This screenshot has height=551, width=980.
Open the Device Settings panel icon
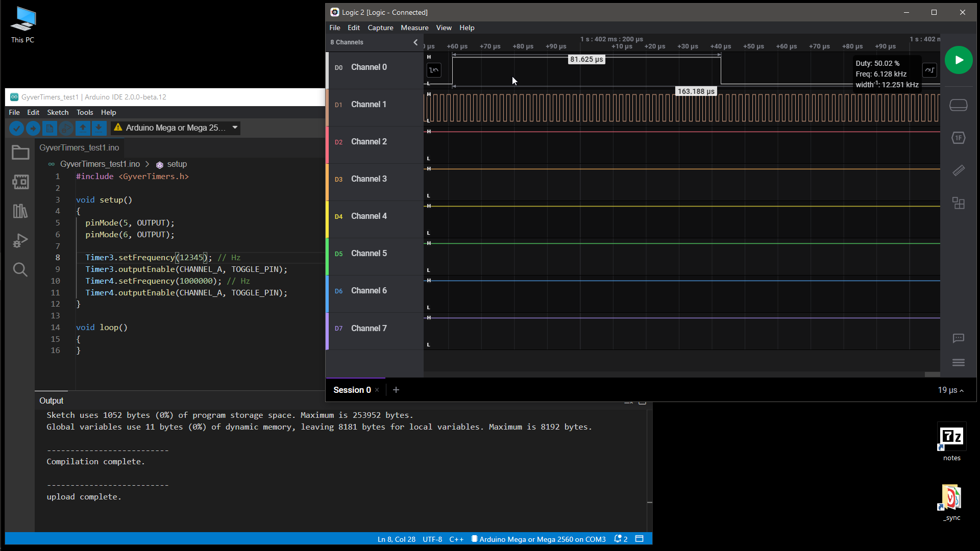click(958, 105)
